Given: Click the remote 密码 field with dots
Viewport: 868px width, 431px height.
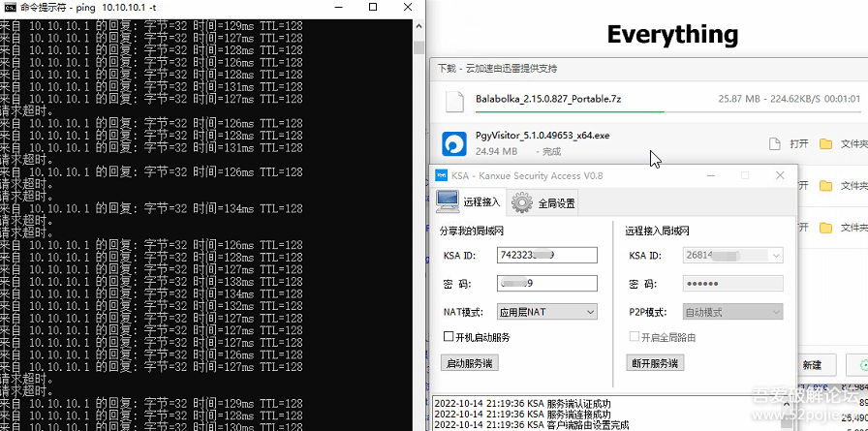Looking at the screenshot, I should [x=733, y=283].
